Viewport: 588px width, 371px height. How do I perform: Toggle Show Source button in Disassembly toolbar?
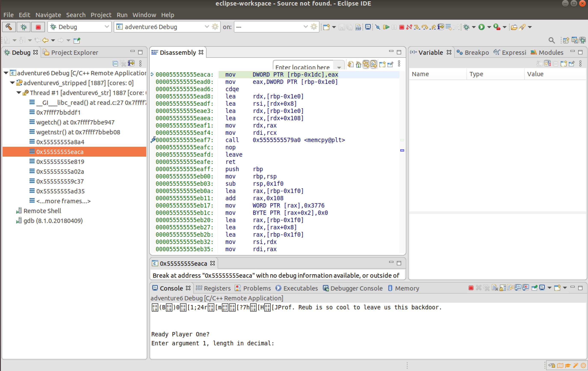374,64
